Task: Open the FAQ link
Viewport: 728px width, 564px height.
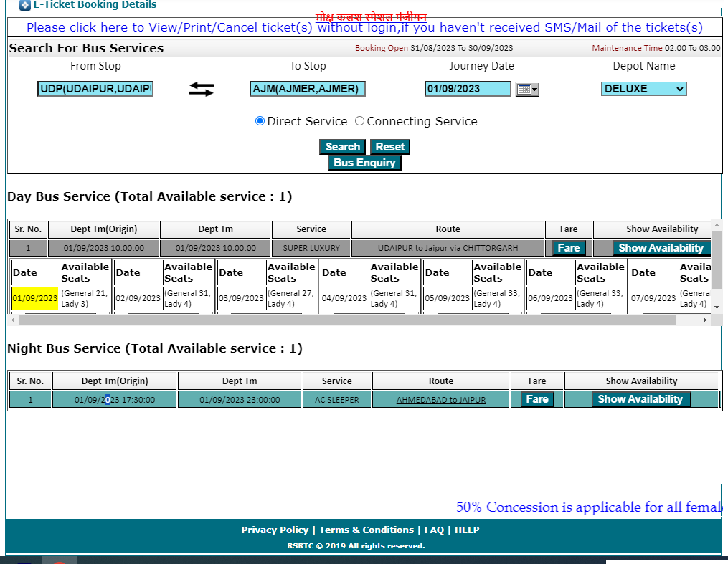Action: click(435, 530)
